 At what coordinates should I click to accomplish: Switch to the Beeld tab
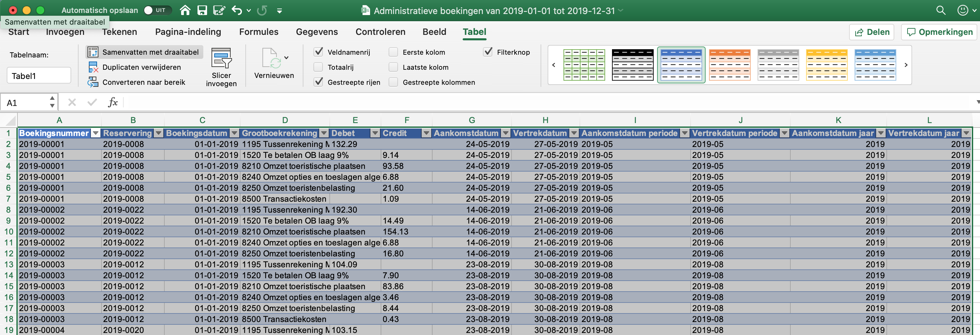pos(434,32)
